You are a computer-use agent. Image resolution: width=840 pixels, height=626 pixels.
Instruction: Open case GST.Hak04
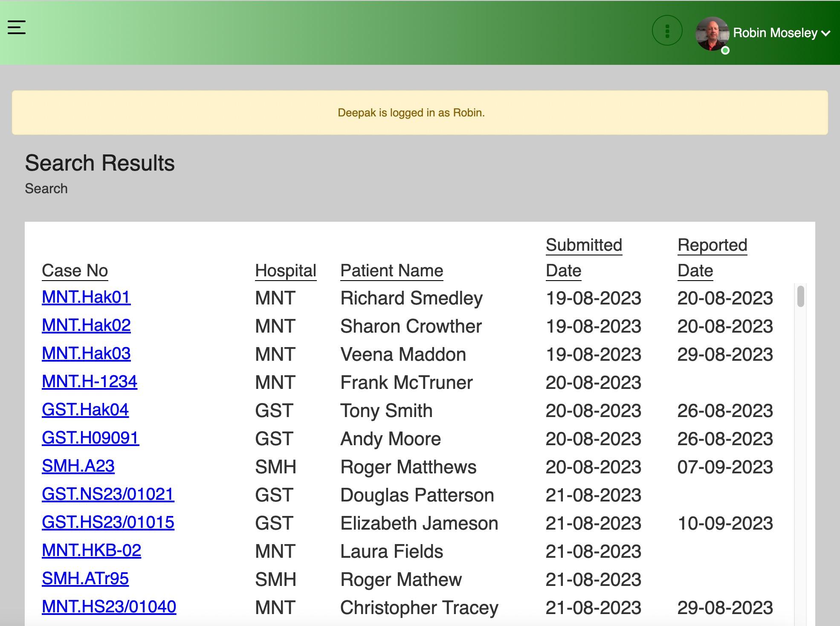point(85,410)
